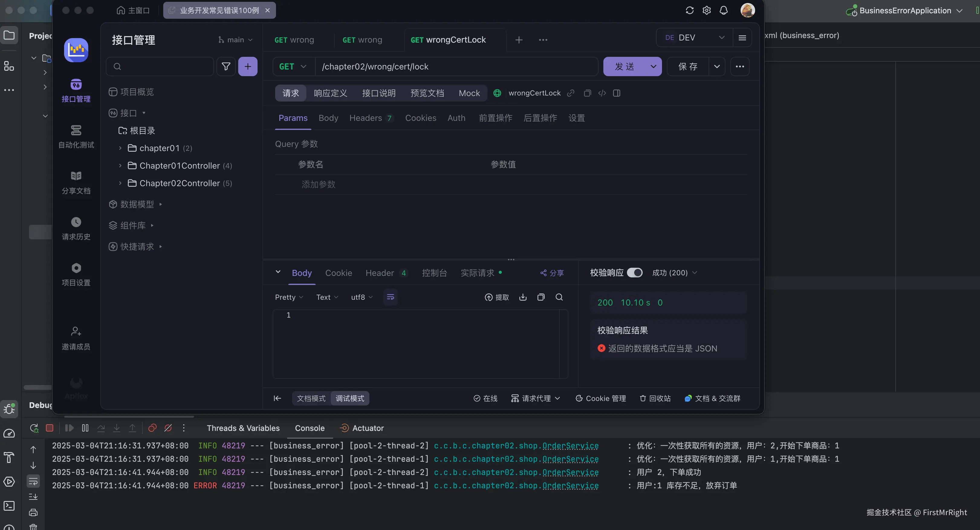
Task: Click the Send request button
Action: [x=624, y=66]
